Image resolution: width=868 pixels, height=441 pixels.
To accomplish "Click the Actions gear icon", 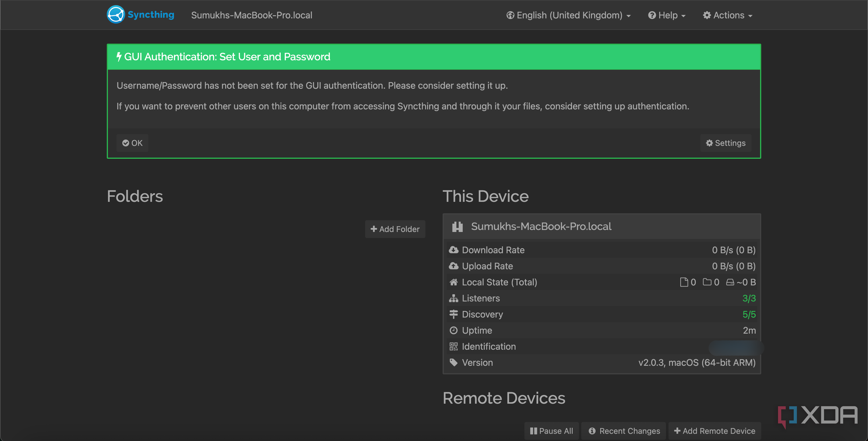I will (x=707, y=15).
